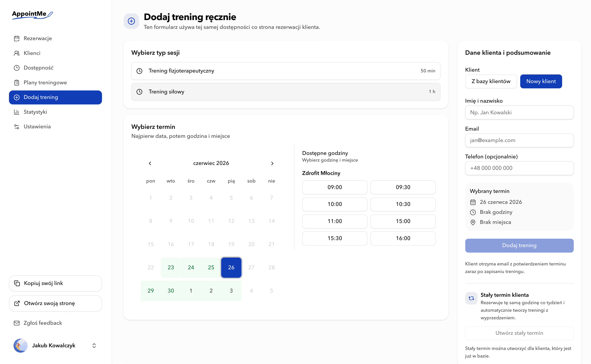Click the Kopiuj swój link button
This screenshot has width=591, height=364.
click(55, 283)
